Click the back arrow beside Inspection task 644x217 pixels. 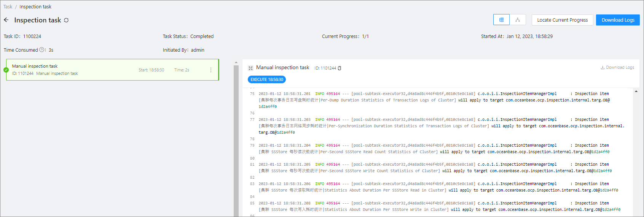pos(6,20)
